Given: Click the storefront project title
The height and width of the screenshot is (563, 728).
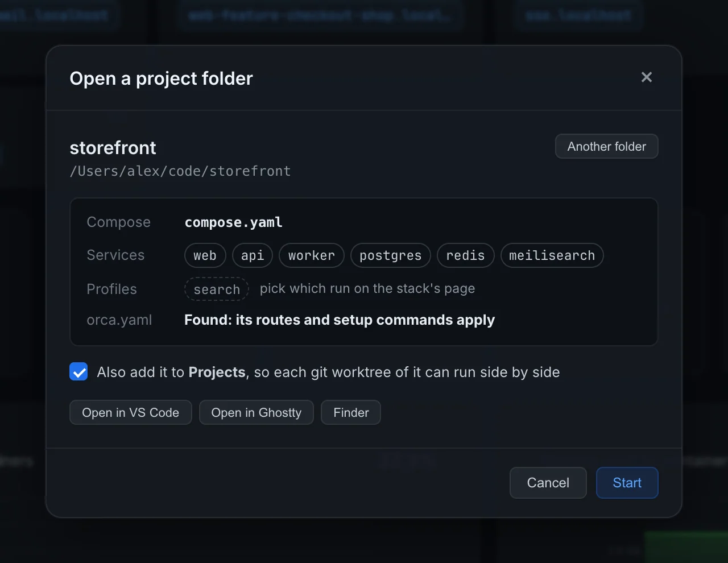Looking at the screenshot, I should click(113, 148).
